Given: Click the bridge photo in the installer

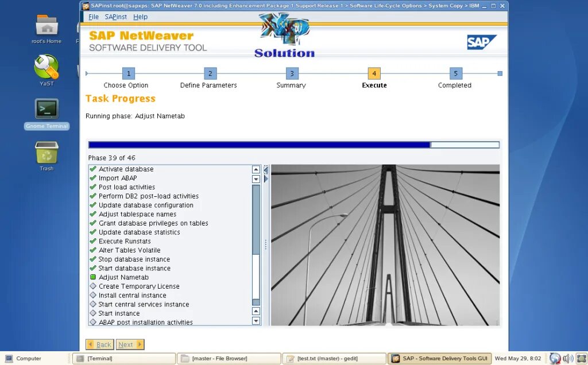Looking at the screenshot, I should coord(385,245).
